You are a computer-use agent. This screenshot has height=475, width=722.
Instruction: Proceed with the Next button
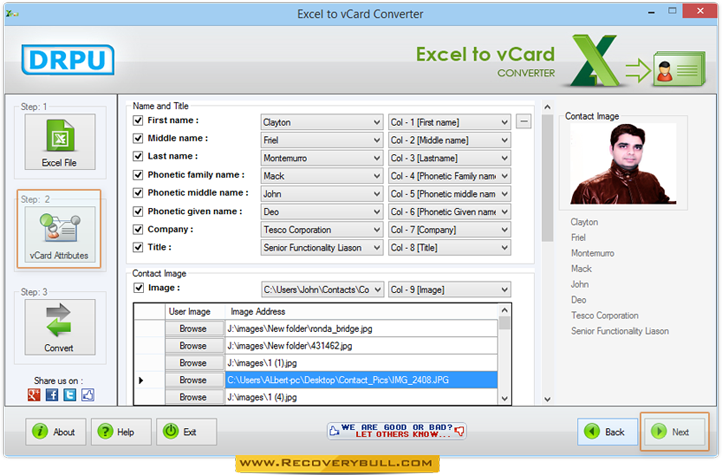[x=674, y=432]
